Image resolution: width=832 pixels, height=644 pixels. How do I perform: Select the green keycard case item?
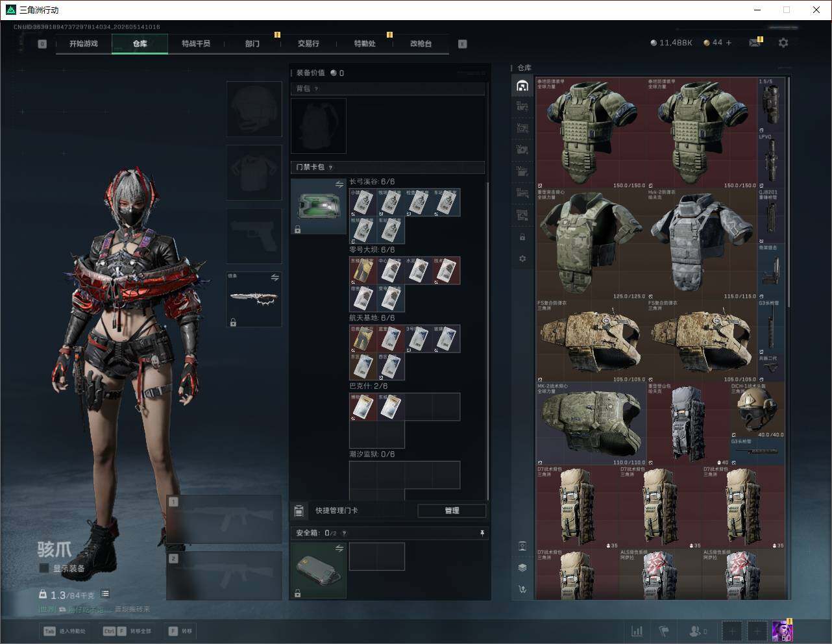319,206
